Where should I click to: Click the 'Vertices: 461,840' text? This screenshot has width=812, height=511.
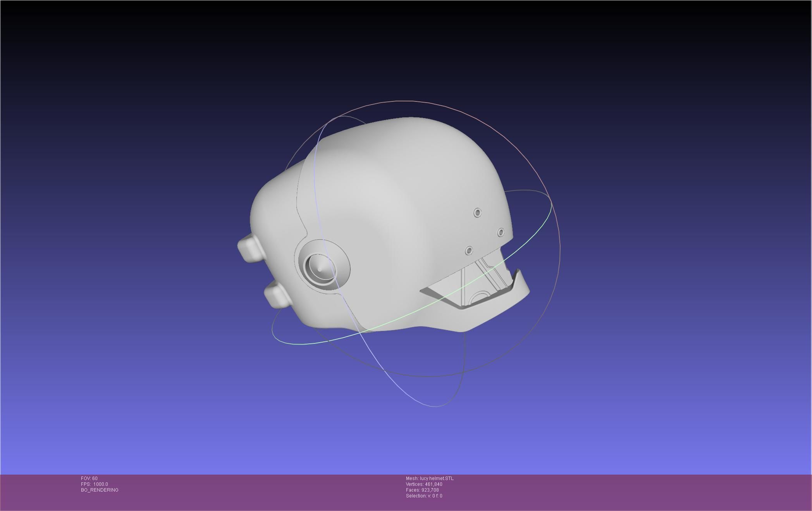click(424, 484)
